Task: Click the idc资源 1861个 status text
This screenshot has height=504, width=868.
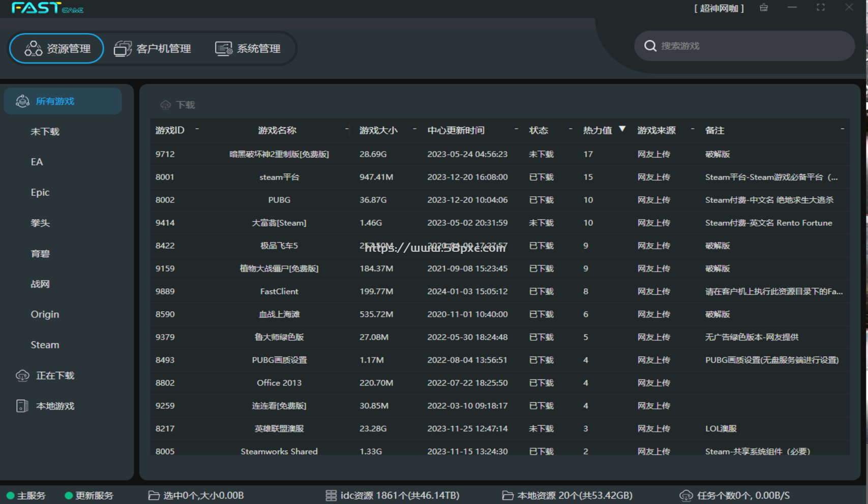Action: pyautogui.click(x=400, y=495)
